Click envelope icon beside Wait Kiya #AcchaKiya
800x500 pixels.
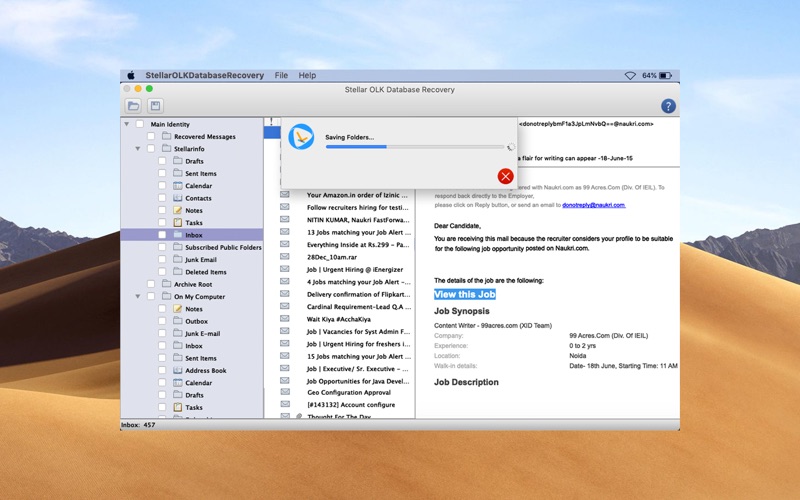(x=285, y=319)
